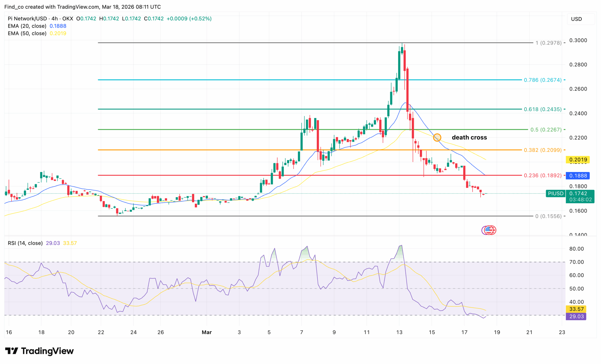This screenshot has height=364, width=601.
Task: Select the RSI (14, close) indicator legend
Action: pyautogui.click(x=25, y=243)
